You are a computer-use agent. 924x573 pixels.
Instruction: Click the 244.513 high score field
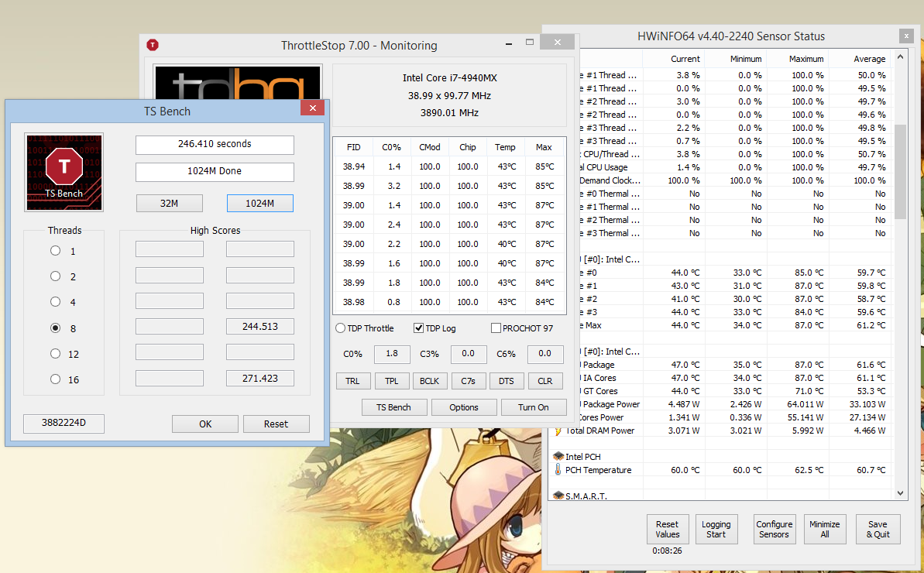260,327
